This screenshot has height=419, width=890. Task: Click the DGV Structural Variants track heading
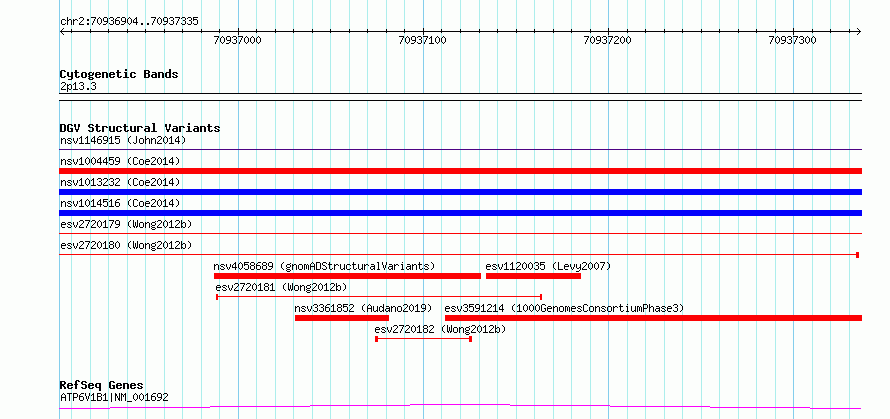pyautogui.click(x=140, y=128)
